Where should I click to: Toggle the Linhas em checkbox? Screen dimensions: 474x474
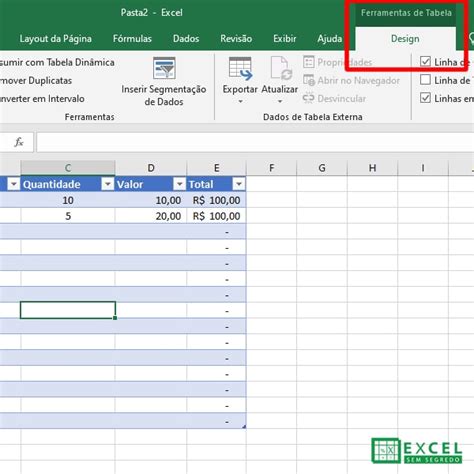click(425, 98)
